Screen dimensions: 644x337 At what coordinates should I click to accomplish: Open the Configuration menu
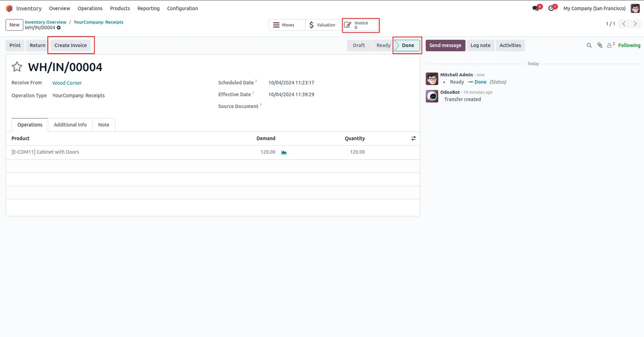pos(182,8)
